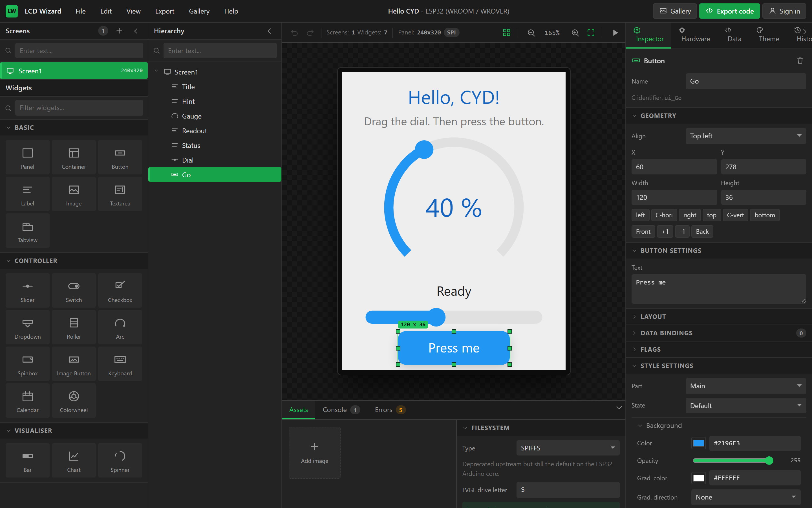This screenshot has width=812, height=508.
Task: Select the Slider widget in Controller palette
Action: point(28,290)
